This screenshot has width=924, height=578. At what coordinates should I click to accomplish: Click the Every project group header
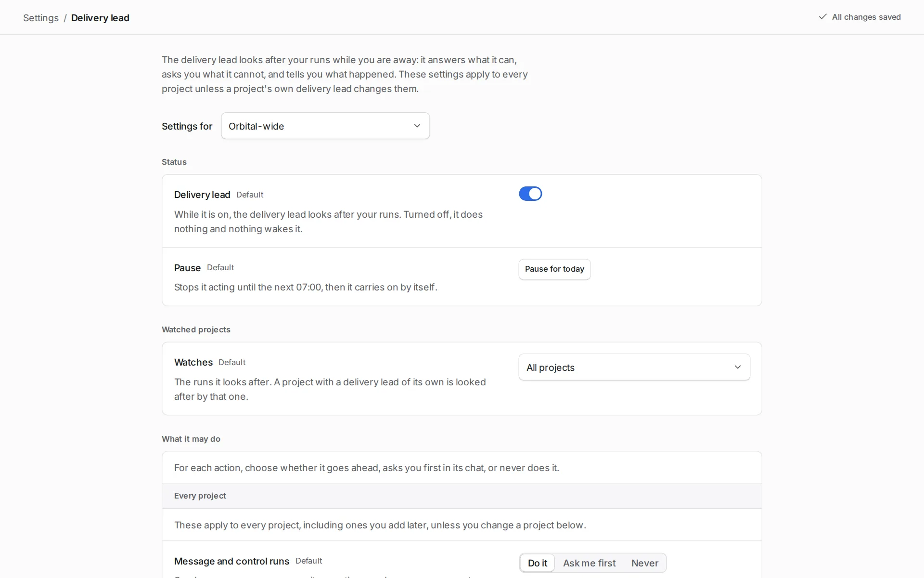coord(462,496)
